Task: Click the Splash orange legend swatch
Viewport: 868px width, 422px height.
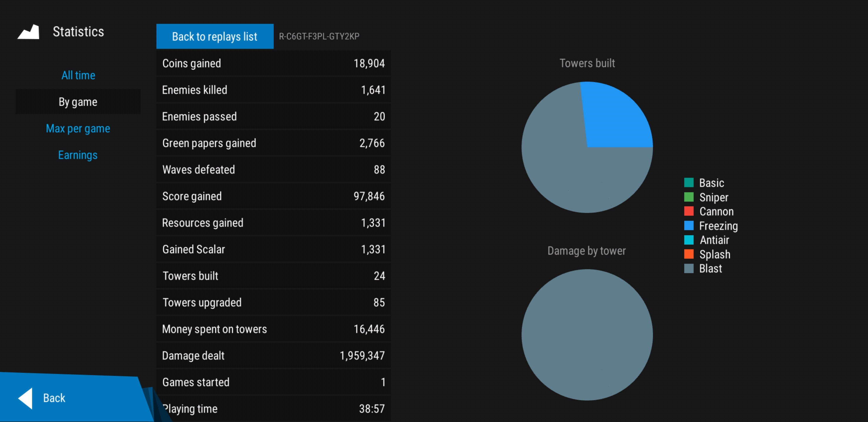Action: pos(689,254)
